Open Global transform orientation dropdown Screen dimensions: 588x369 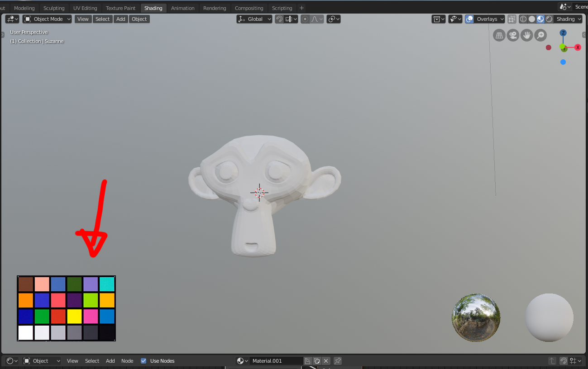point(254,19)
